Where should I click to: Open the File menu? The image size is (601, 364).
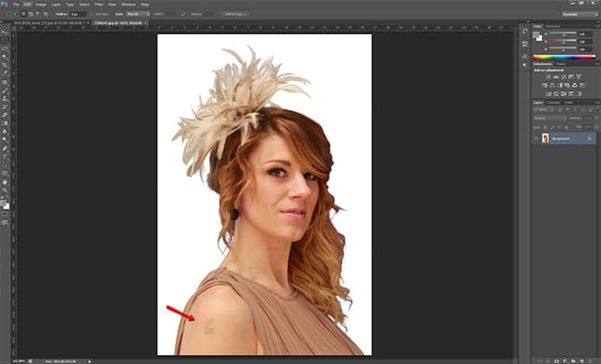[16, 4]
